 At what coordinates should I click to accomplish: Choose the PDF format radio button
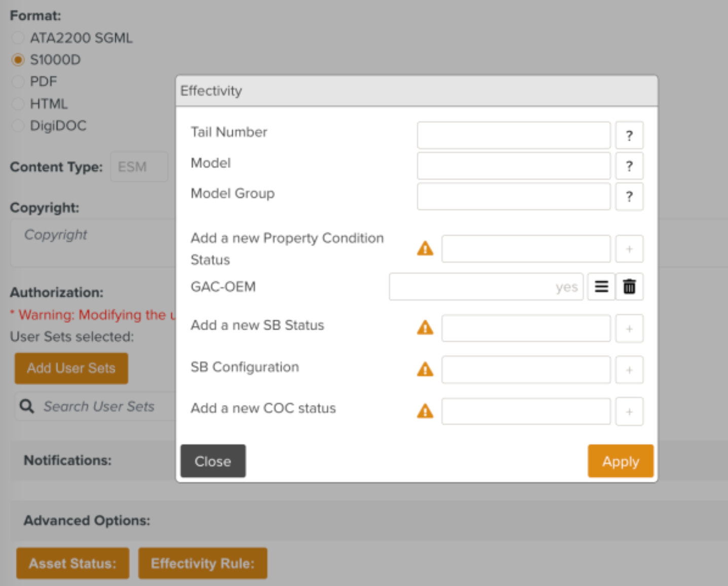[x=18, y=82]
